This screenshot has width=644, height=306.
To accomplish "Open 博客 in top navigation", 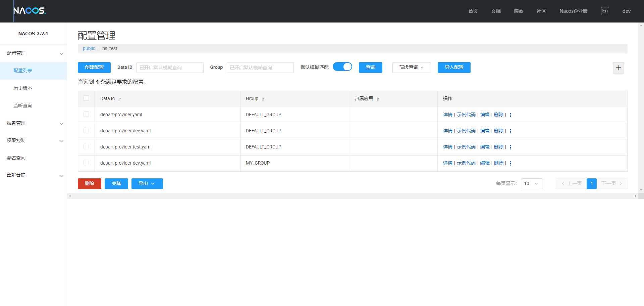I will coord(519,11).
